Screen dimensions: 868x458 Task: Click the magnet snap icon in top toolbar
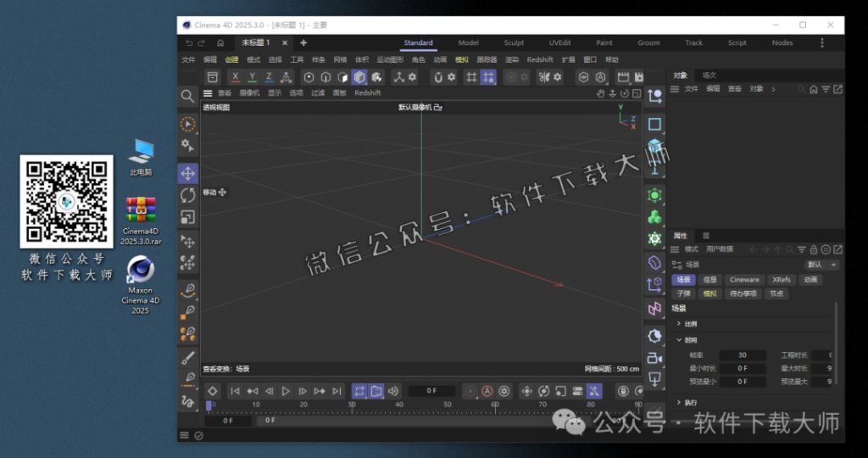click(x=438, y=77)
